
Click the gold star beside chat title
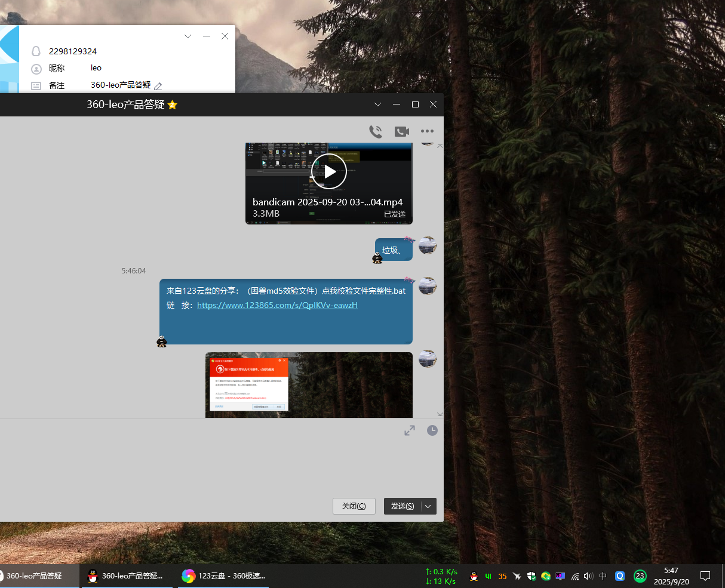[173, 105]
